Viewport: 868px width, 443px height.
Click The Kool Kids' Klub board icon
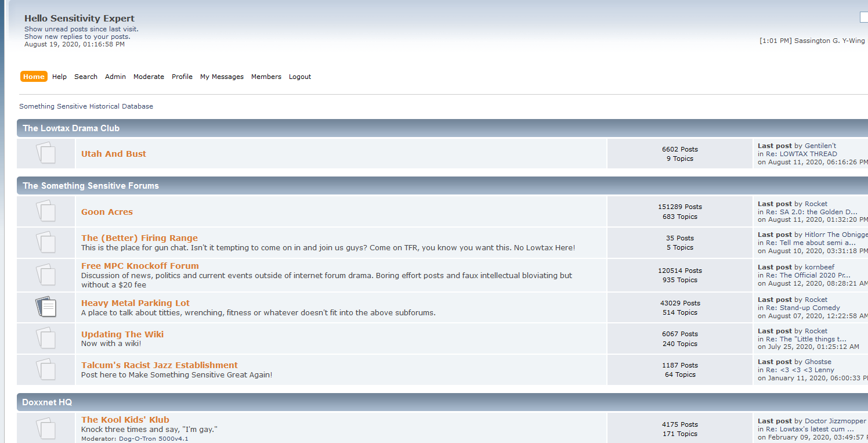tap(46, 428)
